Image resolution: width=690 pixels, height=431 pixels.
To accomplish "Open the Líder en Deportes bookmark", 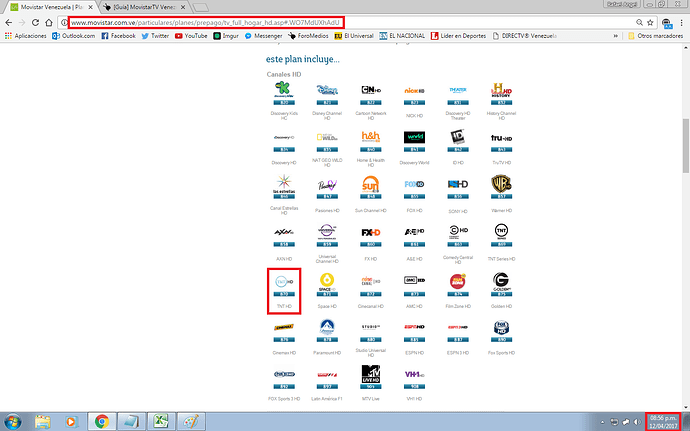I will tap(458, 36).
